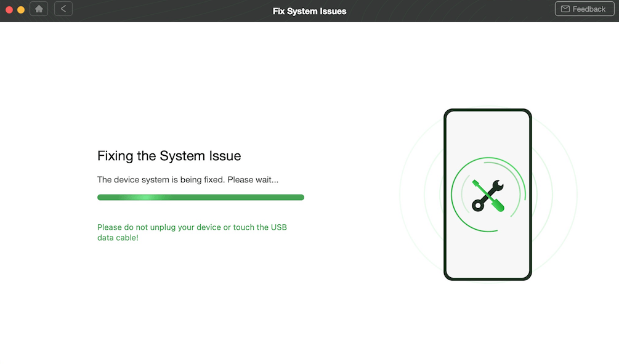
Task: Click 'The device system is being fixed' text
Action: click(188, 180)
